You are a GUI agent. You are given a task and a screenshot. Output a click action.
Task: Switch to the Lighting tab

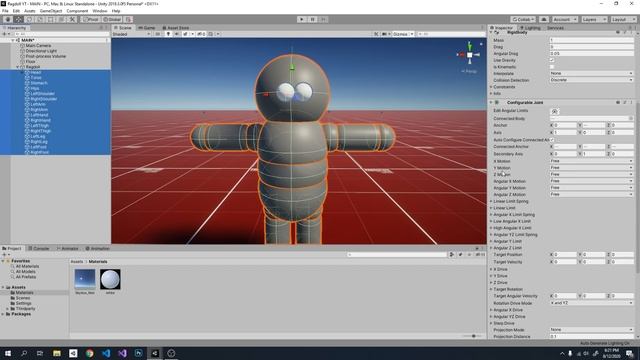tap(530, 28)
